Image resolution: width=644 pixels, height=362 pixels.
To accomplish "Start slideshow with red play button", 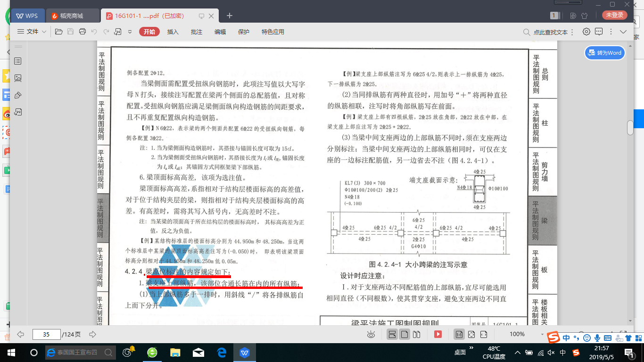I will coord(438,334).
